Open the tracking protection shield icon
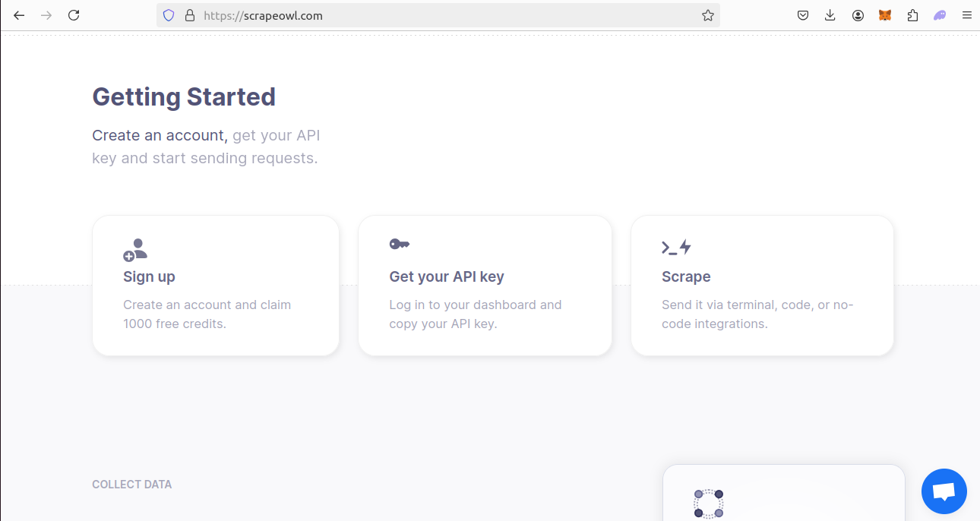The image size is (980, 521). [169, 15]
